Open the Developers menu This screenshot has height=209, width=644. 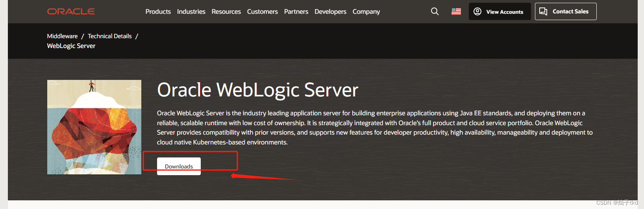[x=330, y=11]
